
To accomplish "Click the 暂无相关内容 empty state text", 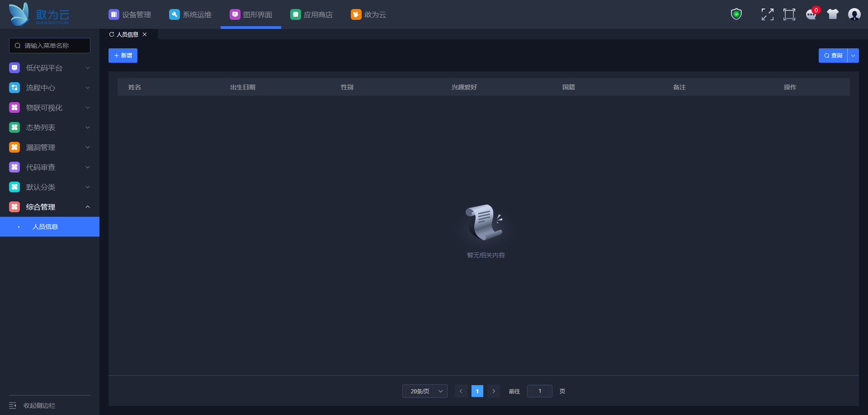I will pos(486,255).
